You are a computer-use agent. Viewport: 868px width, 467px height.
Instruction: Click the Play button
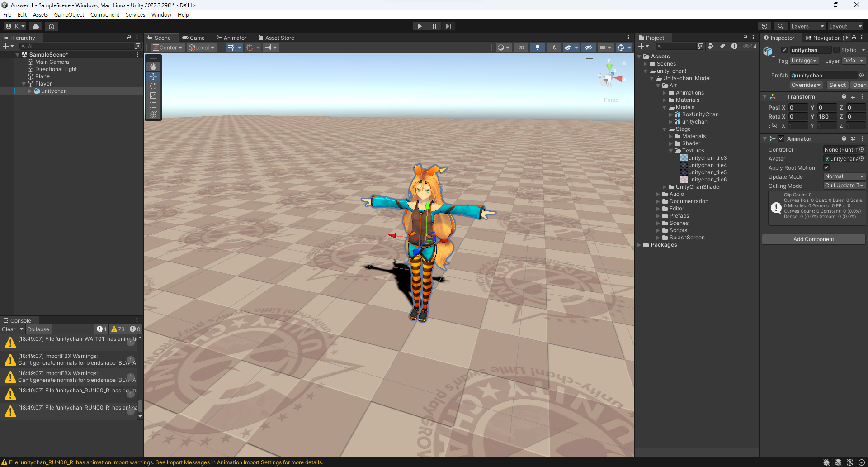(x=420, y=26)
